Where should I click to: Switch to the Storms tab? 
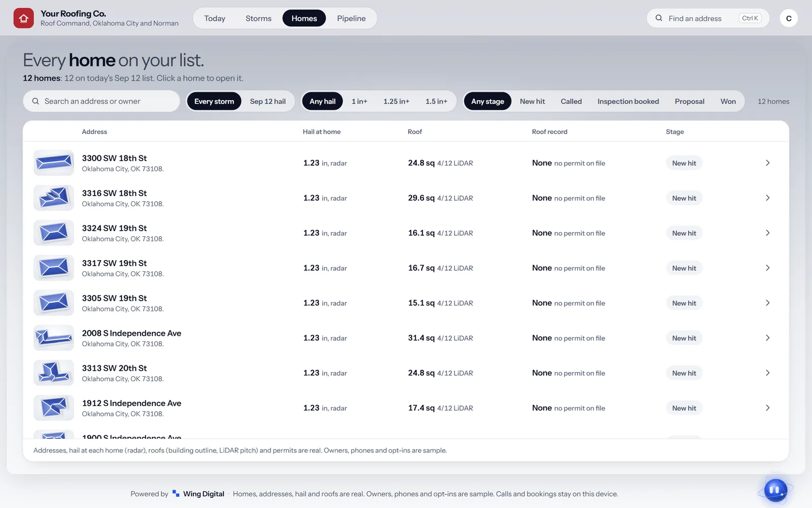point(258,18)
